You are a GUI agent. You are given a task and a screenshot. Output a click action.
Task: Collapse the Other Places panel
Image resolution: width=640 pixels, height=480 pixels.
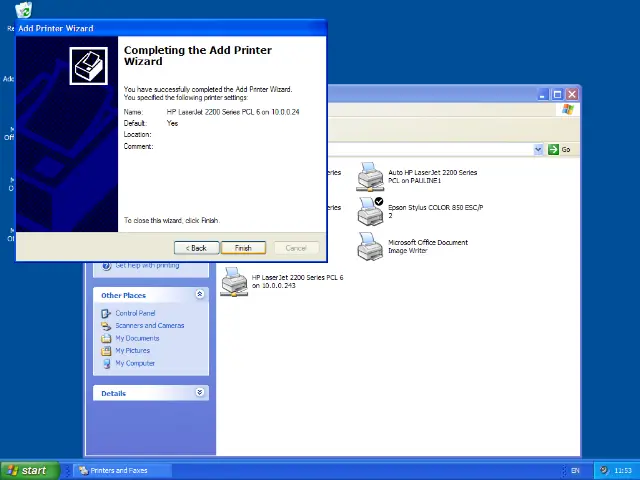pyautogui.click(x=200, y=294)
